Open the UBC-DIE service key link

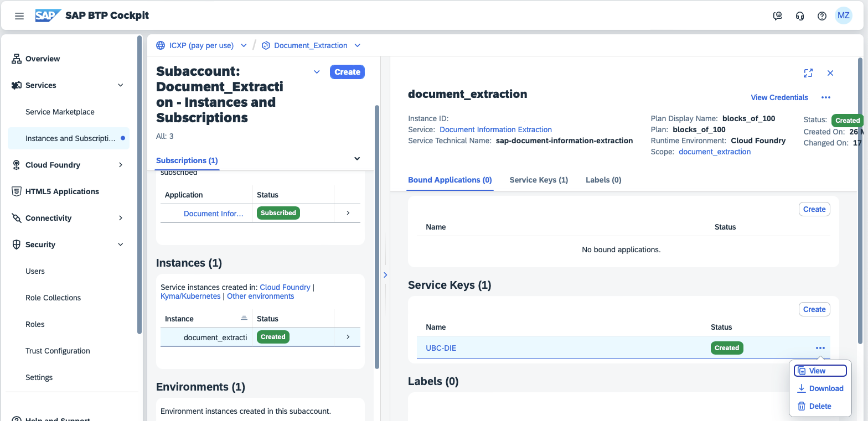point(441,348)
